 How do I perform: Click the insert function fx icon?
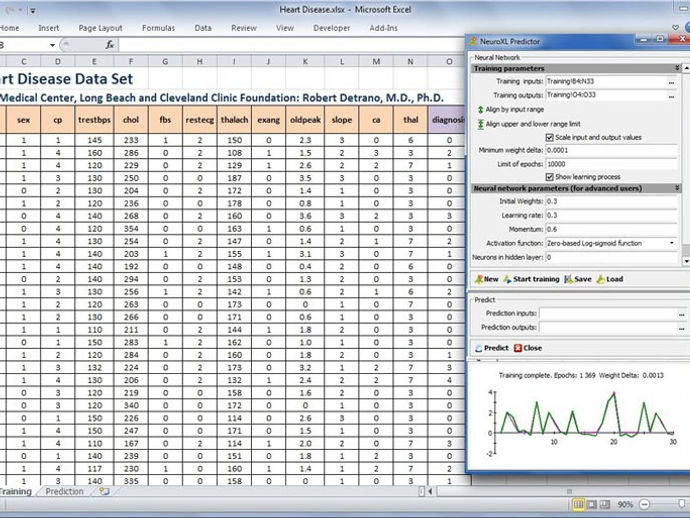pos(110,45)
